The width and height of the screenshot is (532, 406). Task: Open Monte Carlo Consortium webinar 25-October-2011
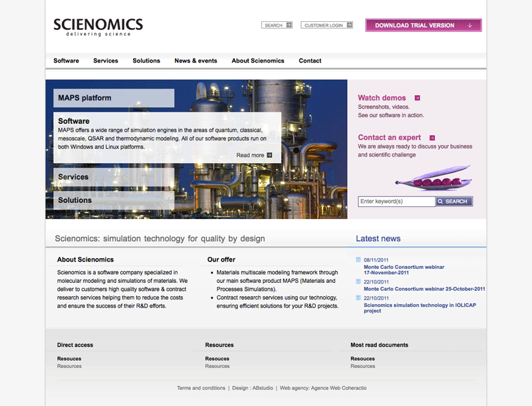(424, 289)
